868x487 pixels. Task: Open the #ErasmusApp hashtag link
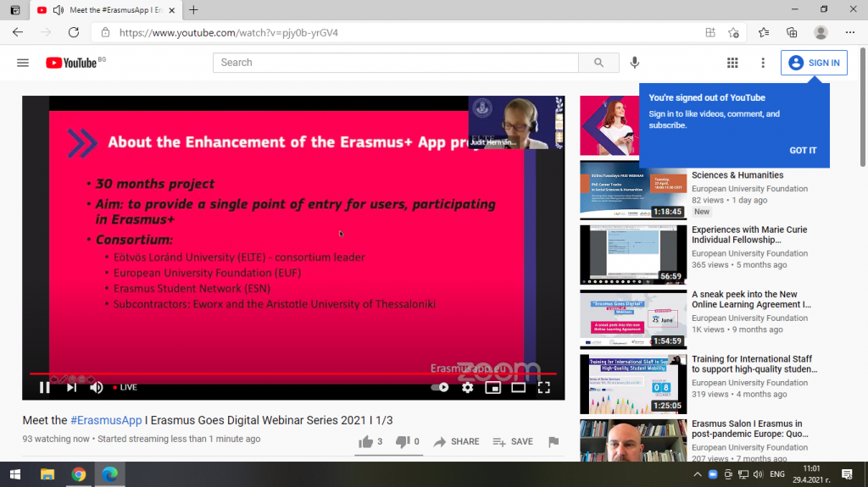(x=106, y=420)
